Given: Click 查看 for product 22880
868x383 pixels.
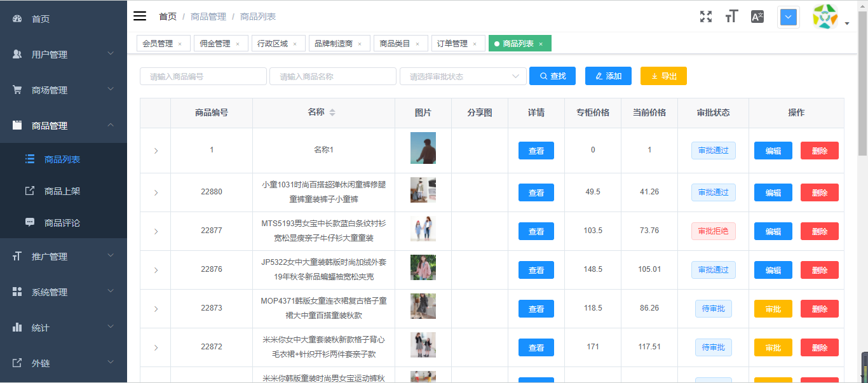Looking at the screenshot, I should [536, 192].
